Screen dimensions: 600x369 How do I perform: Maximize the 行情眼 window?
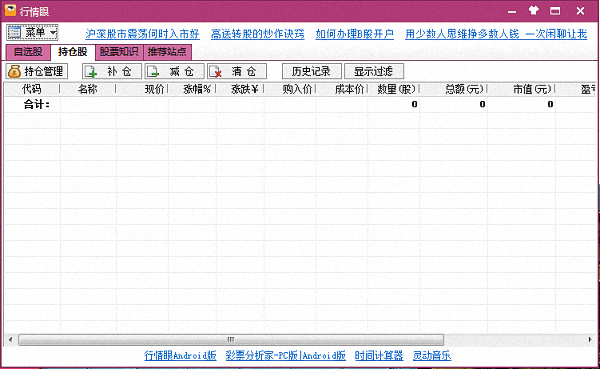coord(555,11)
